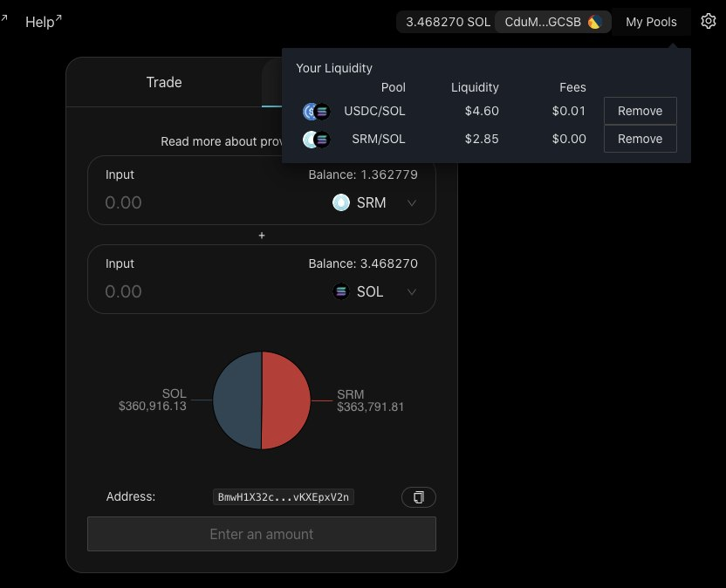Focus the SOL amount input field
Screen dimensions: 726x588
[123, 291]
